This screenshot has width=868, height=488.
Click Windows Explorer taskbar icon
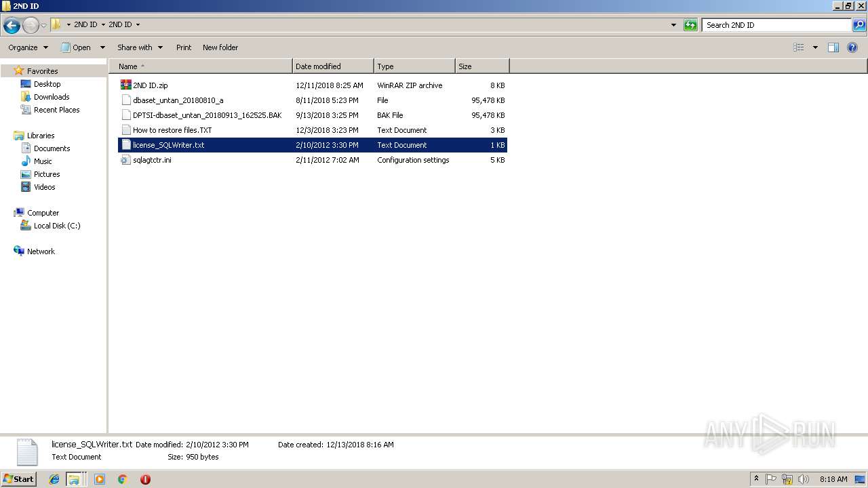tap(74, 479)
